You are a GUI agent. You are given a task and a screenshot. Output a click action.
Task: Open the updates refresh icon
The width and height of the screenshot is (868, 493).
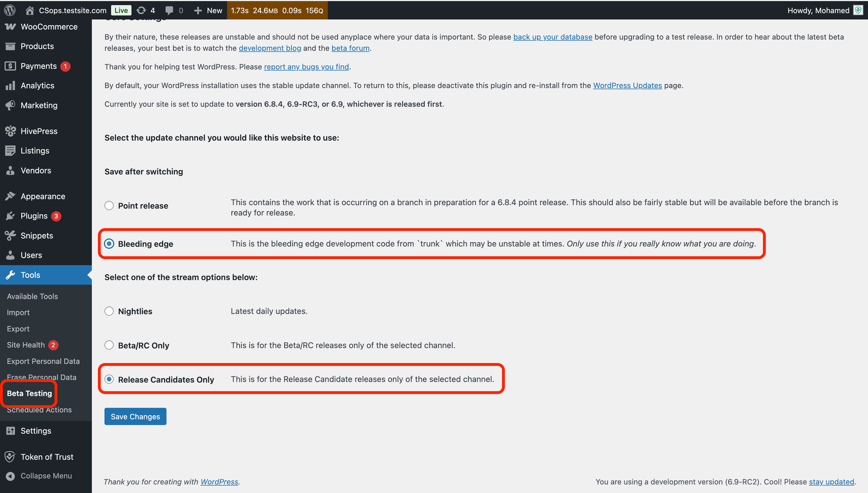click(x=141, y=10)
